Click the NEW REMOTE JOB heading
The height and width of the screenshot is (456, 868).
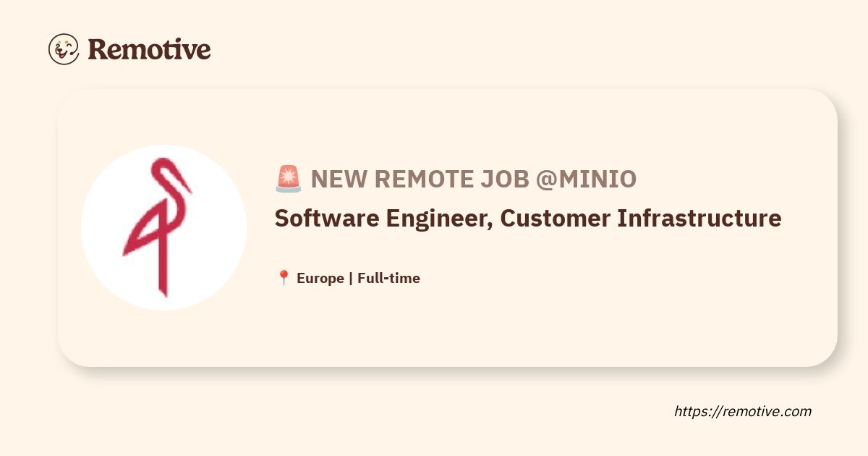click(420, 178)
